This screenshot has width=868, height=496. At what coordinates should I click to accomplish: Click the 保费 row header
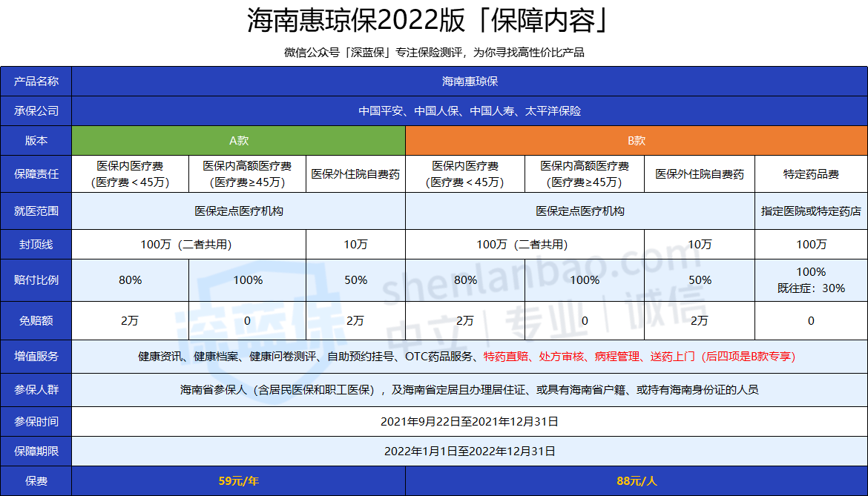36,481
